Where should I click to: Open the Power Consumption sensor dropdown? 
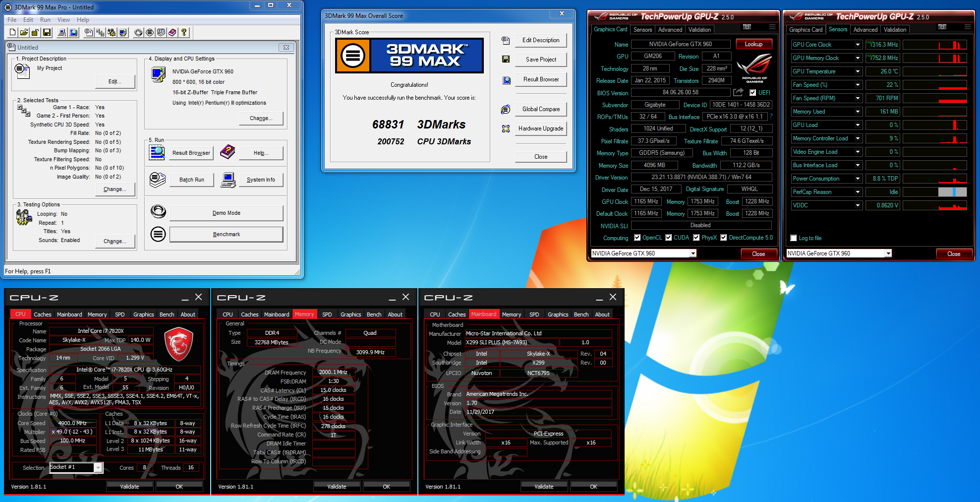[858, 179]
